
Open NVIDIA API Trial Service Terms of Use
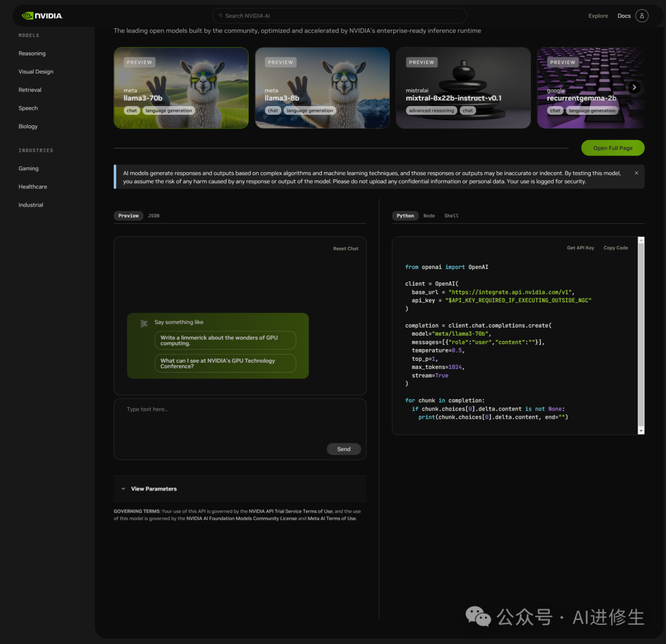[x=290, y=511]
